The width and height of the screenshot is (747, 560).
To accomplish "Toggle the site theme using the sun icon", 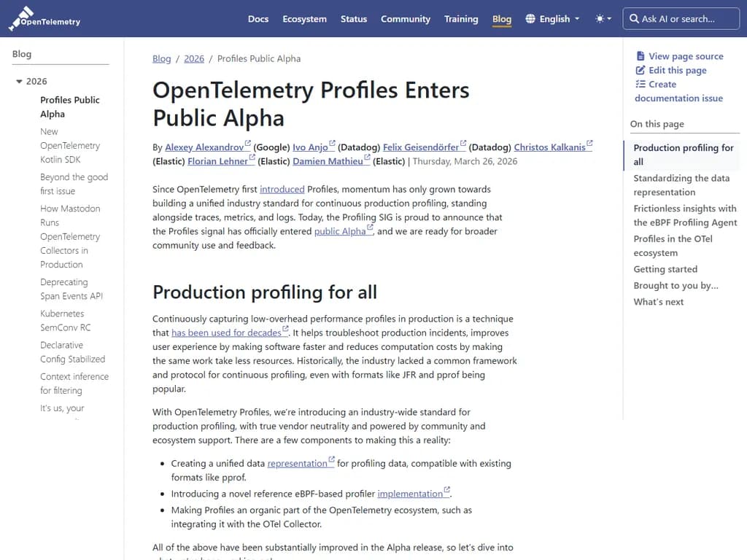I will [600, 19].
